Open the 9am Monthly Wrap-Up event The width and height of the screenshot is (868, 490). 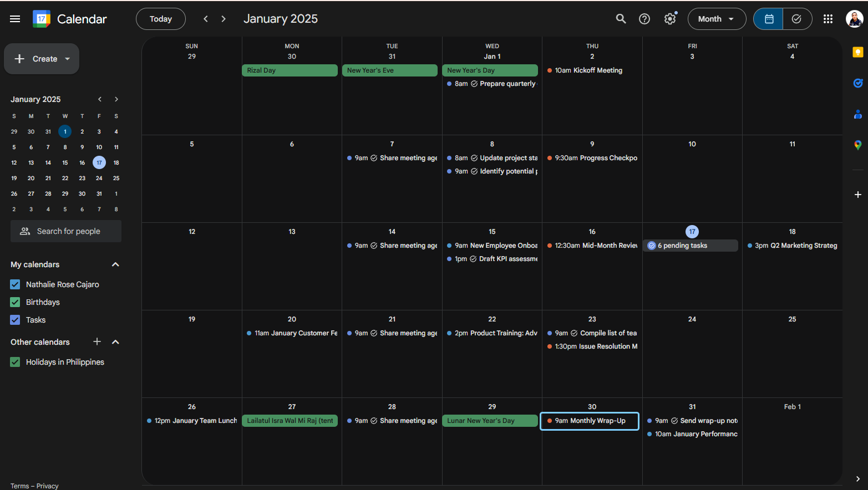click(590, 421)
